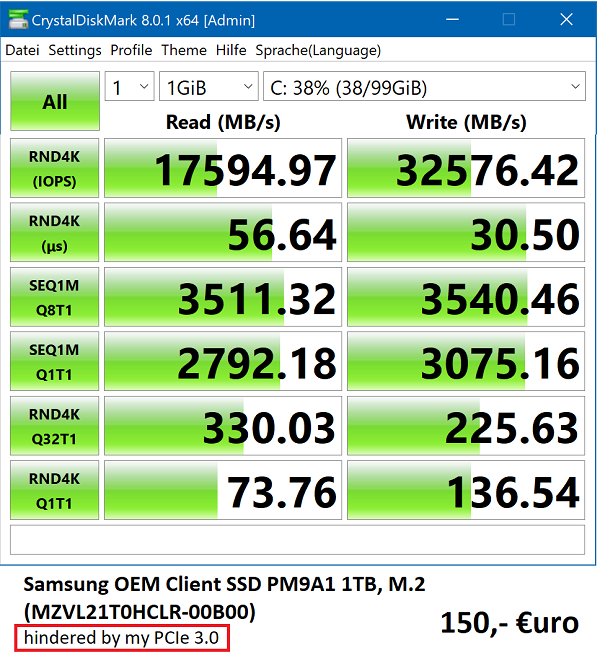Run the SEQ1M Q1T1 test
The width and height of the screenshot is (600, 658).
click(x=55, y=361)
